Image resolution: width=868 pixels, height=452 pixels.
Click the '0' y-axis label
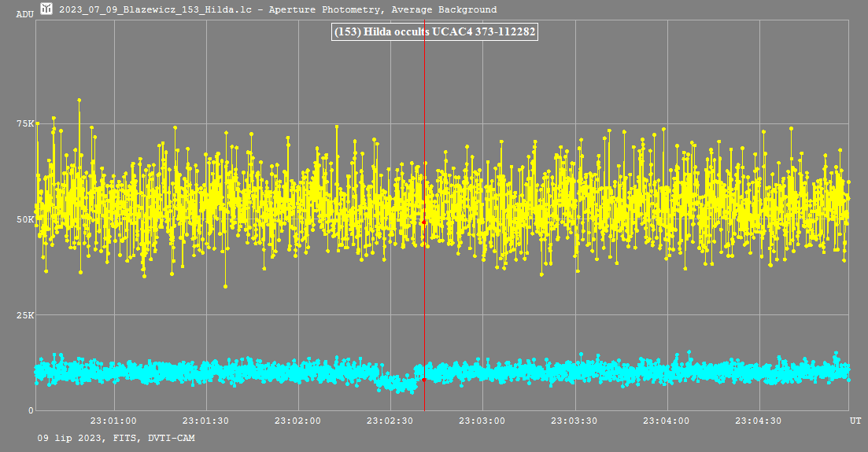[x=31, y=410]
